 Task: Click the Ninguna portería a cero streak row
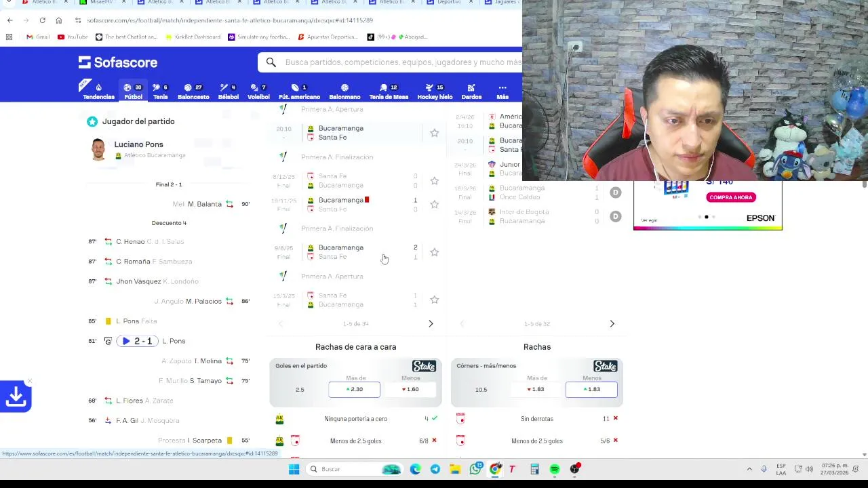[355, 419]
